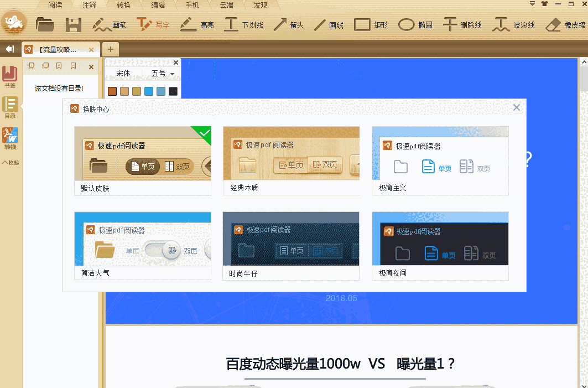The width and height of the screenshot is (588, 388).
Task: Click the + to open new tab
Action: point(110,49)
